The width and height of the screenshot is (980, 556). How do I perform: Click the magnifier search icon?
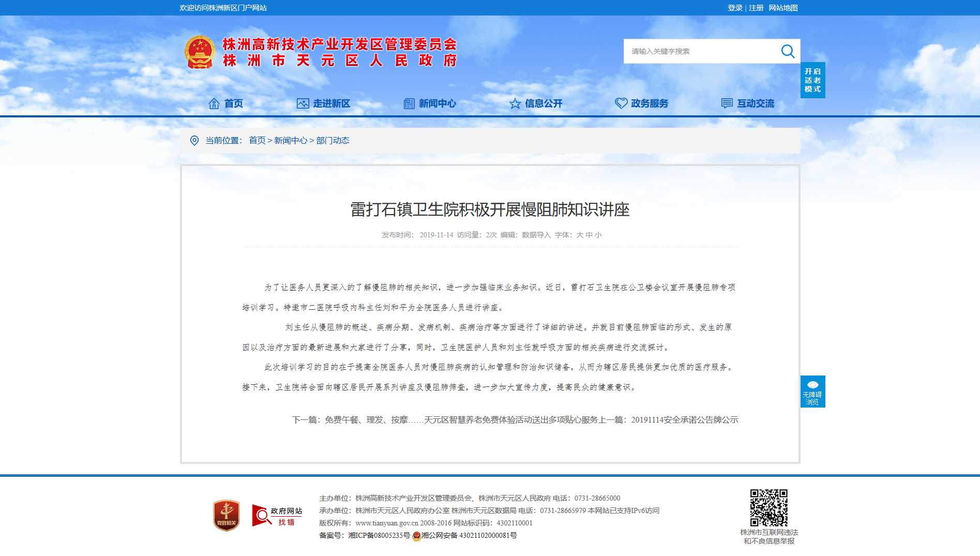[x=788, y=51]
